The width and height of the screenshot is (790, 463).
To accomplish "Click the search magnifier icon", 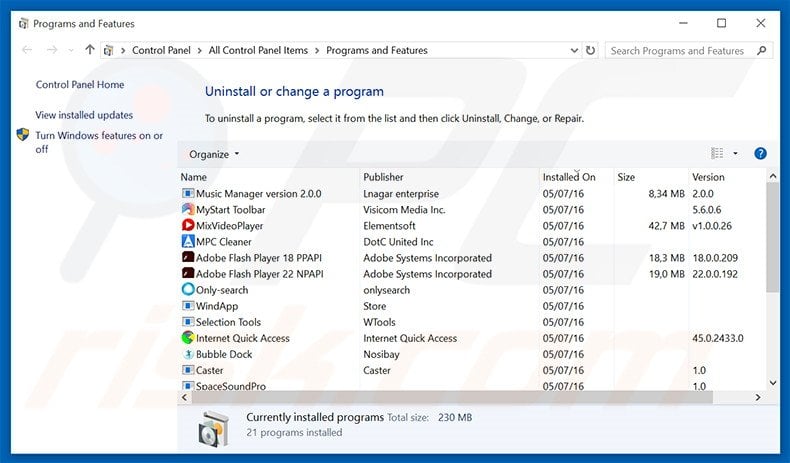I will (x=761, y=50).
